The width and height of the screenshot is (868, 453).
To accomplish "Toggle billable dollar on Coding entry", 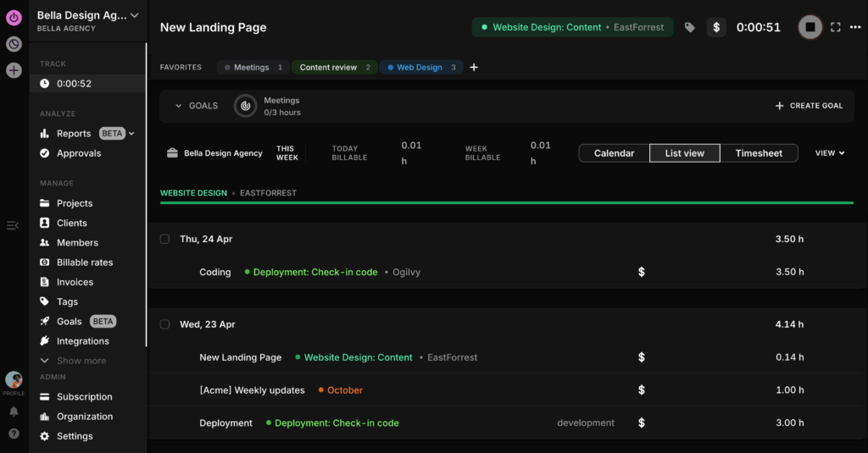I will pos(642,272).
